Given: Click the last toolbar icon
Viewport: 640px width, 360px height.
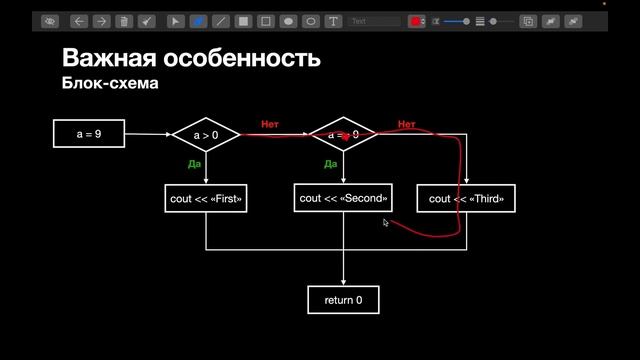Looking at the screenshot, I should pyautogui.click(x=573, y=21).
